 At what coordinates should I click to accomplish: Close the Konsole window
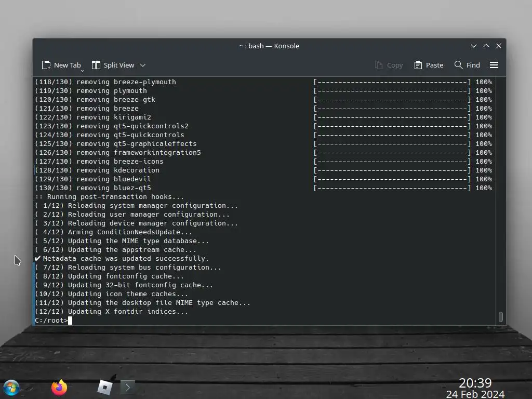(499, 46)
